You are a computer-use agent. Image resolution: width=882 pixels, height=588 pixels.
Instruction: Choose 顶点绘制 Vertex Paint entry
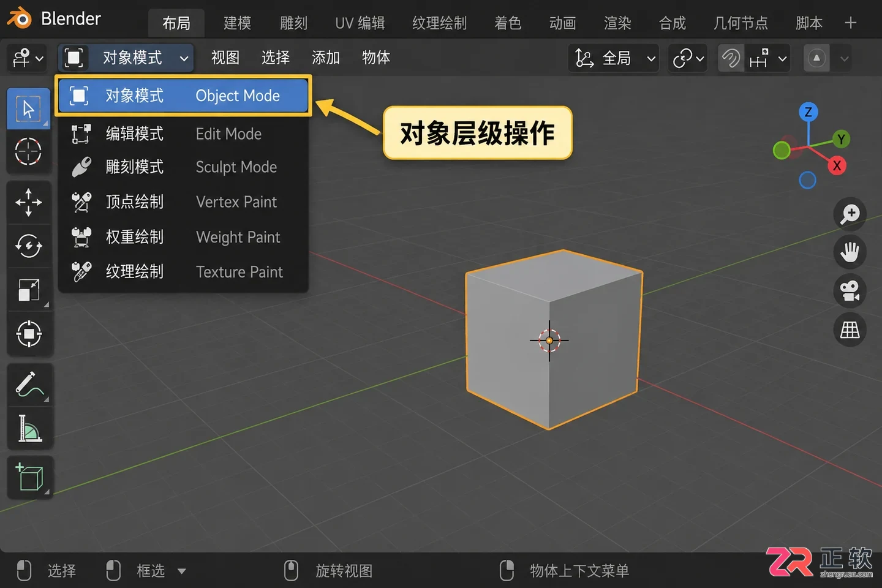(183, 202)
